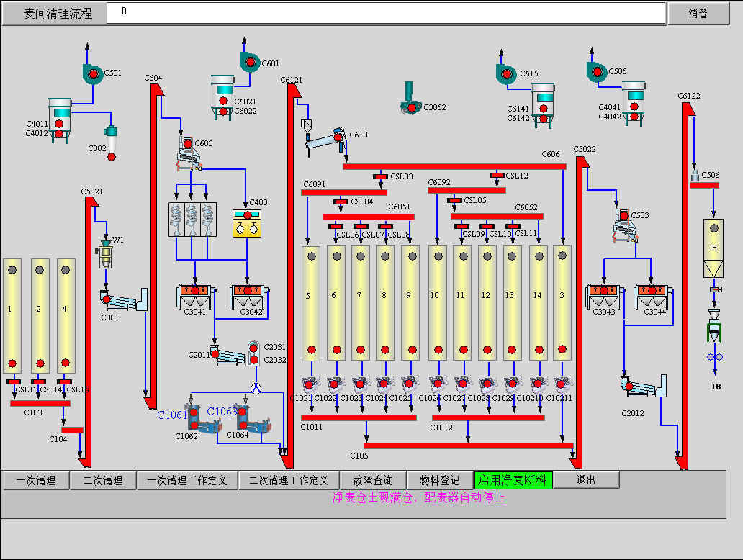743x560 pixels.
Task: Click the 消音 mute alarm button
Action: click(698, 13)
